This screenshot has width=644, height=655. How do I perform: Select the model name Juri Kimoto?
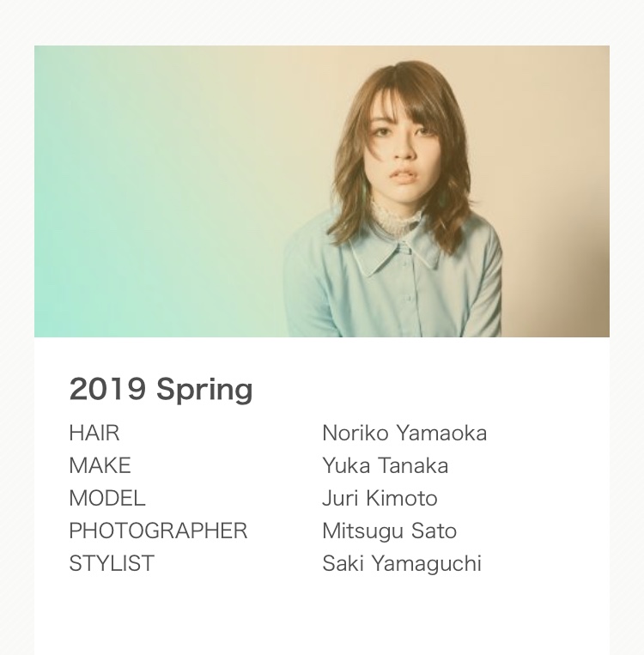tap(380, 498)
